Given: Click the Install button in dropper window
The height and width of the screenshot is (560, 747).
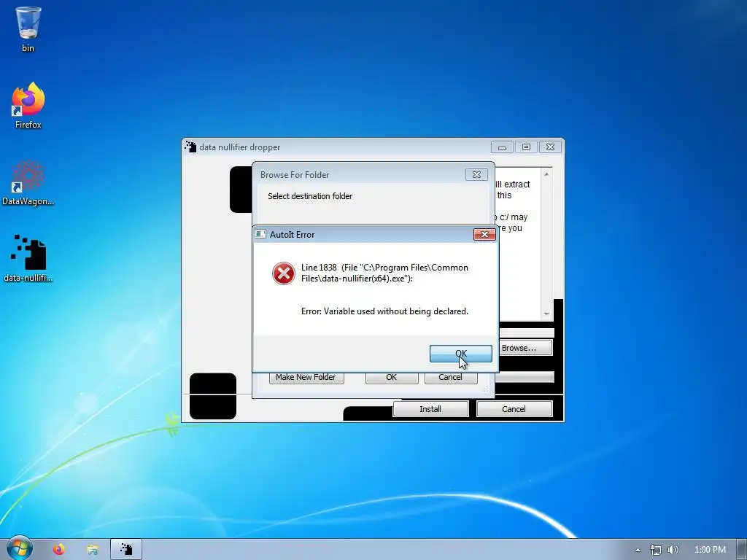Looking at the screenshot, I should click(x=430, y=409).
